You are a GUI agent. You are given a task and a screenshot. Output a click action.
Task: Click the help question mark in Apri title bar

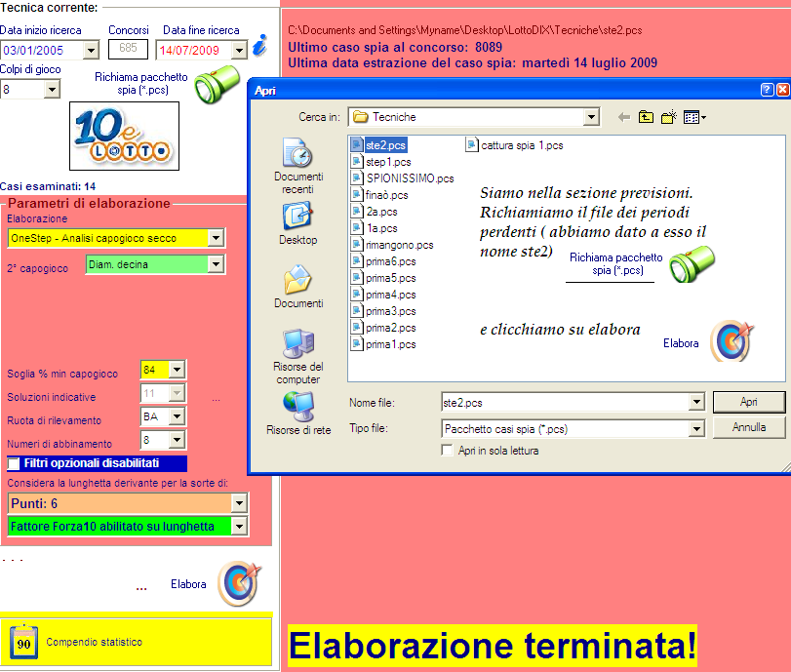[767, 90]
